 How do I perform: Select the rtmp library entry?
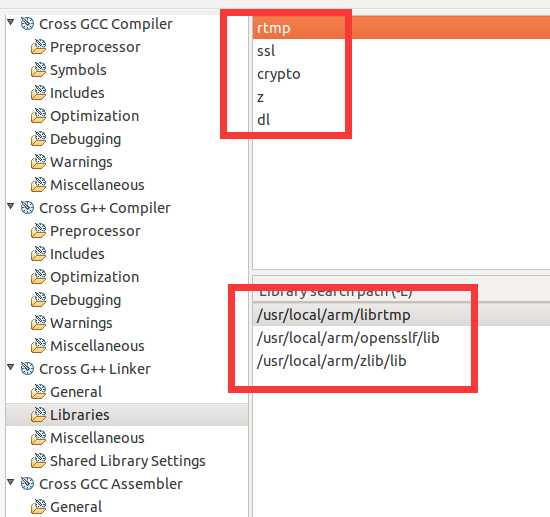tap(401, 27)
